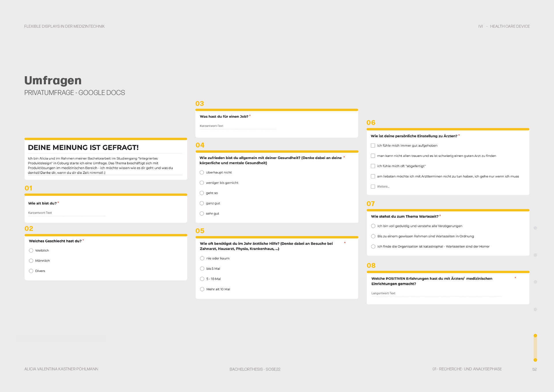Select the 'sehr gut' radio option

point(202,214)
